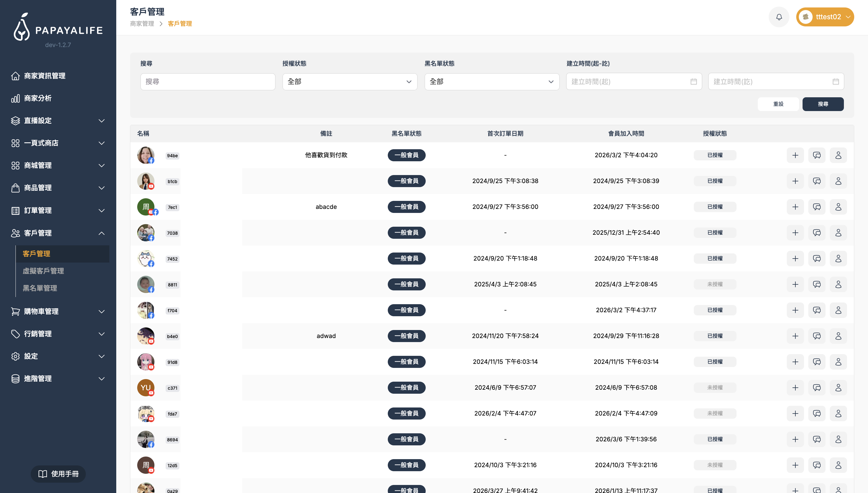Open the 授權狀態 dropdown
Viewport: 868px width, 493px height.
click(350, 81)
